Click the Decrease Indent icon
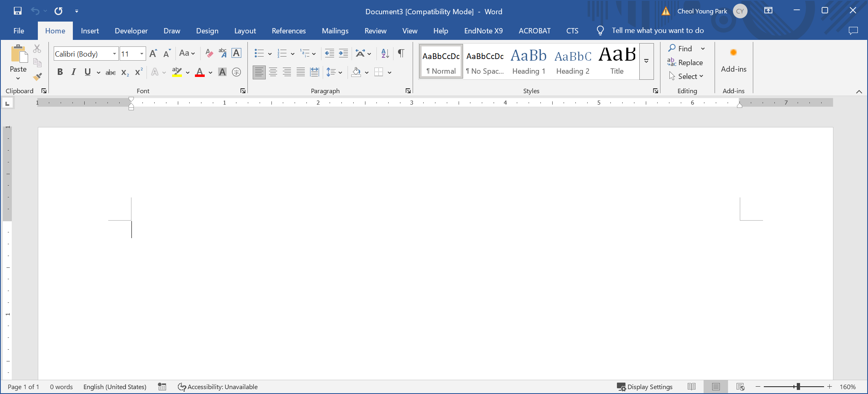 (x=330, y=53)
